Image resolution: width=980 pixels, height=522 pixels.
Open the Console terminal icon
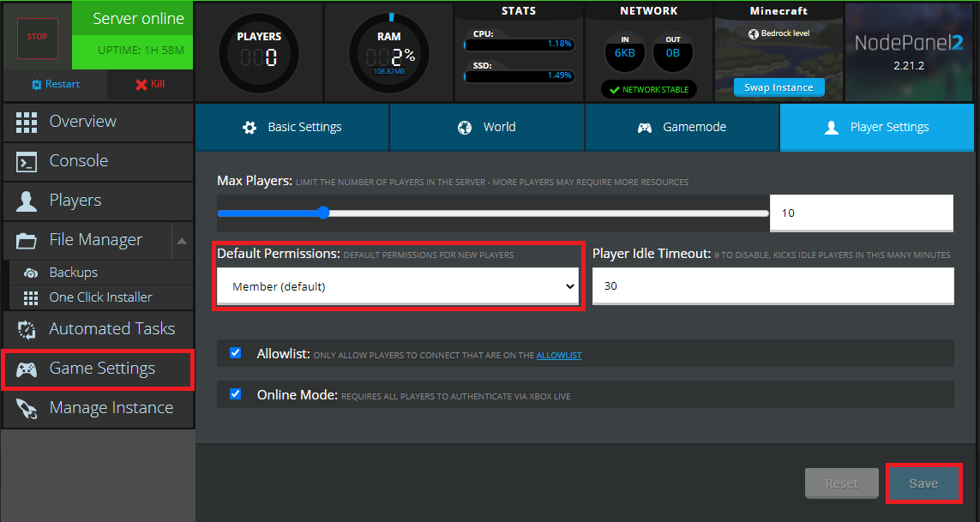pos(27,161)
